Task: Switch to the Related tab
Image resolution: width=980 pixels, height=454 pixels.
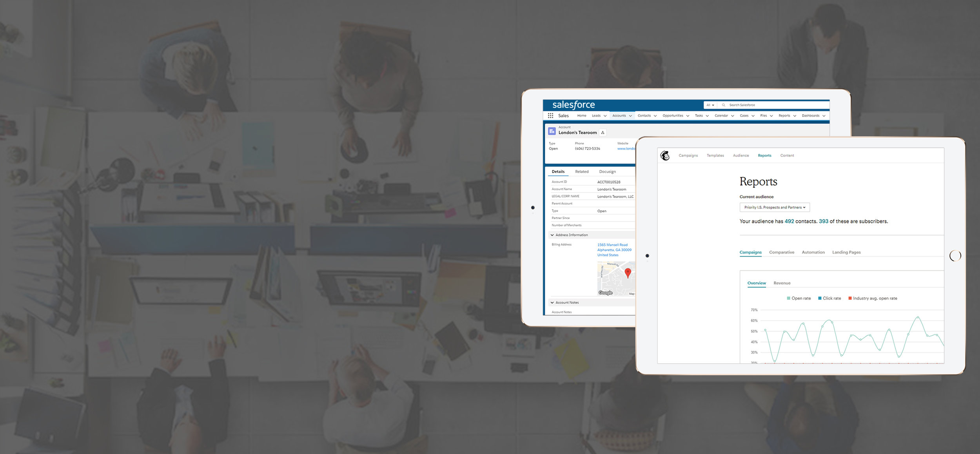Action: [582, 172]
